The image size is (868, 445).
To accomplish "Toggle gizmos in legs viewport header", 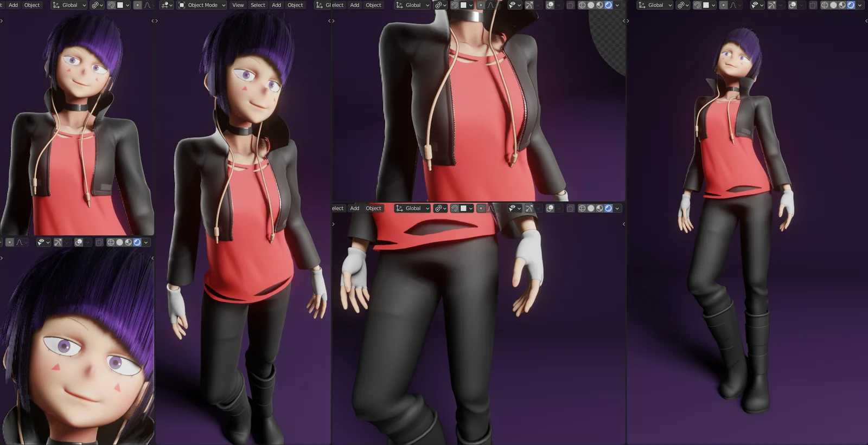I will coord(529,208).
